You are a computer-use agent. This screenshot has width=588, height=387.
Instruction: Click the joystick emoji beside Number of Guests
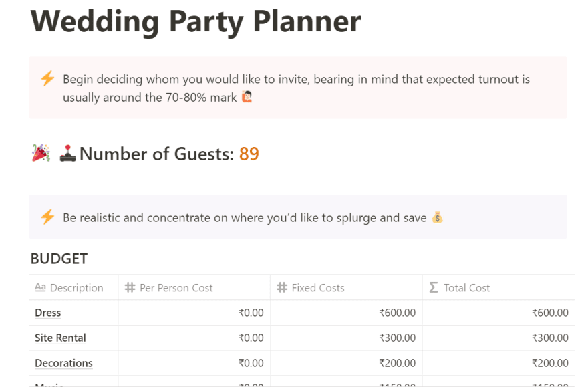coord(68,153)
